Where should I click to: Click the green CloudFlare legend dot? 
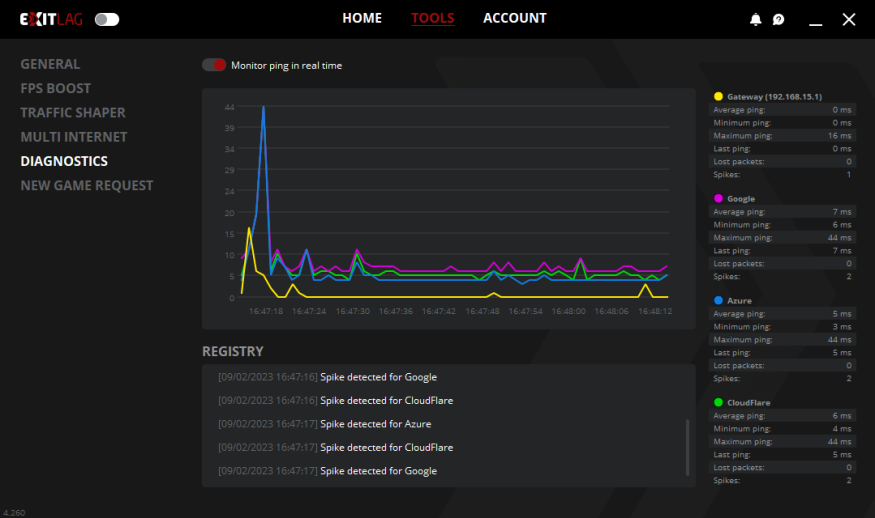718,402
